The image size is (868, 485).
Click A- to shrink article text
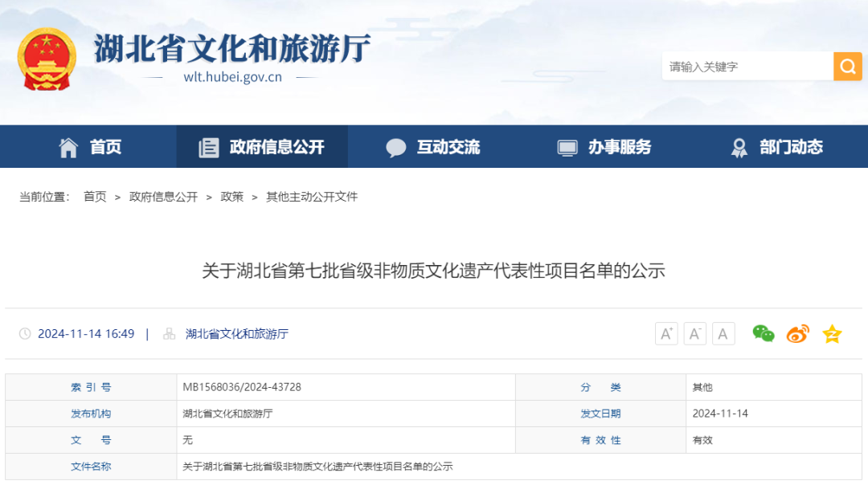click(x=694, y=333)
